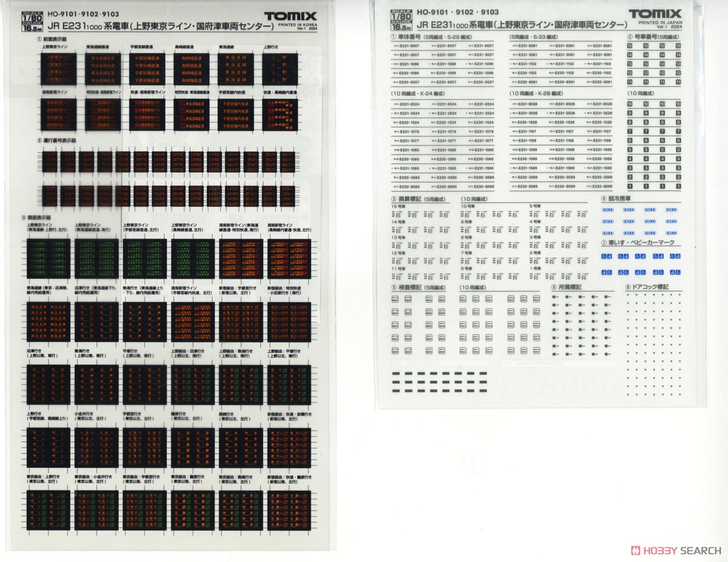This screenshot has width=728, height=562.
Task: Click the "高崎行き (東京以北、北行)" label
Action: coord(236,416)
